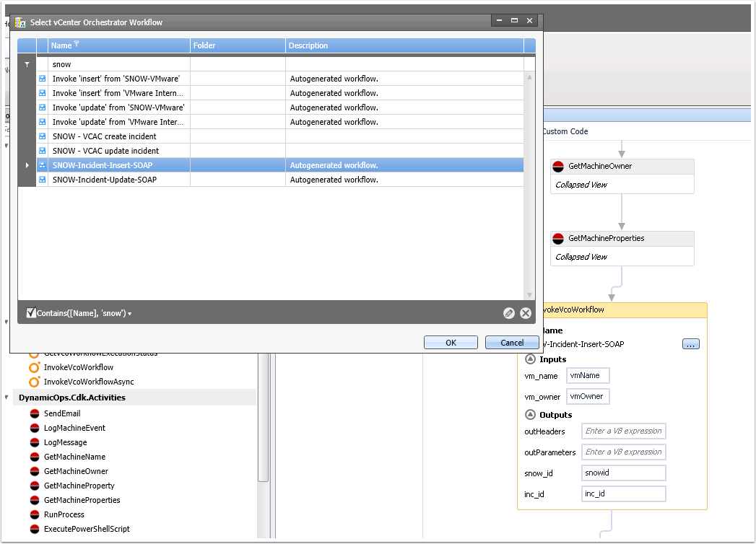Click workflow icon for Invoke 'update' from 'SNOW-VMware'
Screen dimensions: 756x544
point(43,108)
